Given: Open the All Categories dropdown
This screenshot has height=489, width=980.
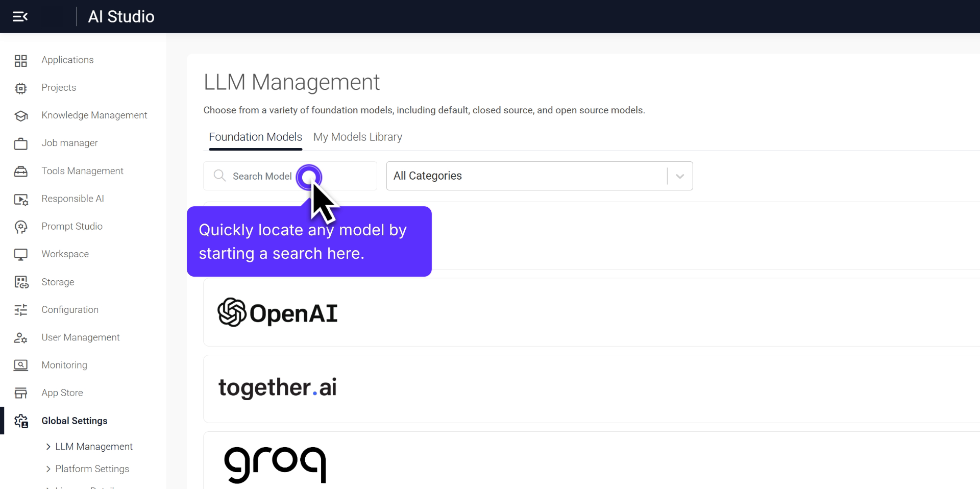Looking at the screenshot, I should point(539,176).
